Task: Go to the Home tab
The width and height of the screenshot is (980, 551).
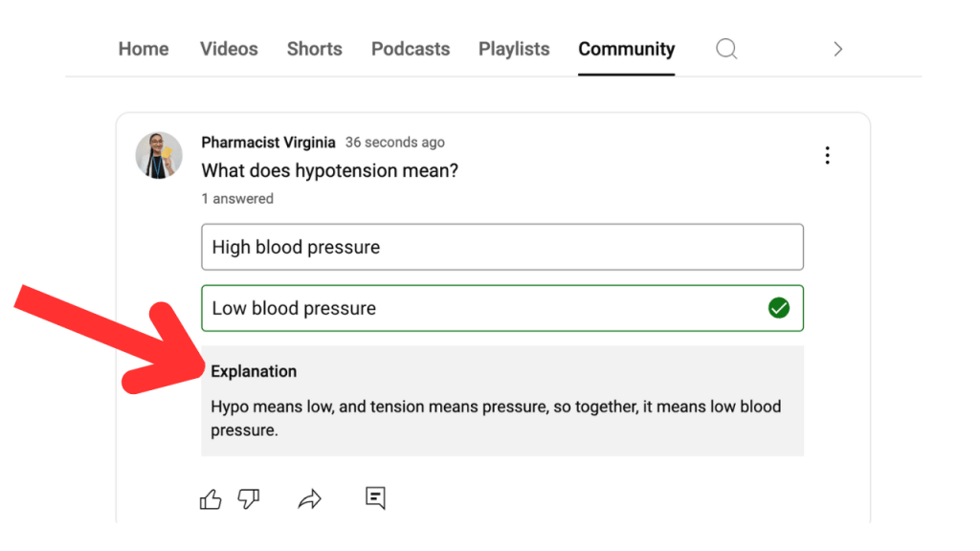Action: click(143, 49)
